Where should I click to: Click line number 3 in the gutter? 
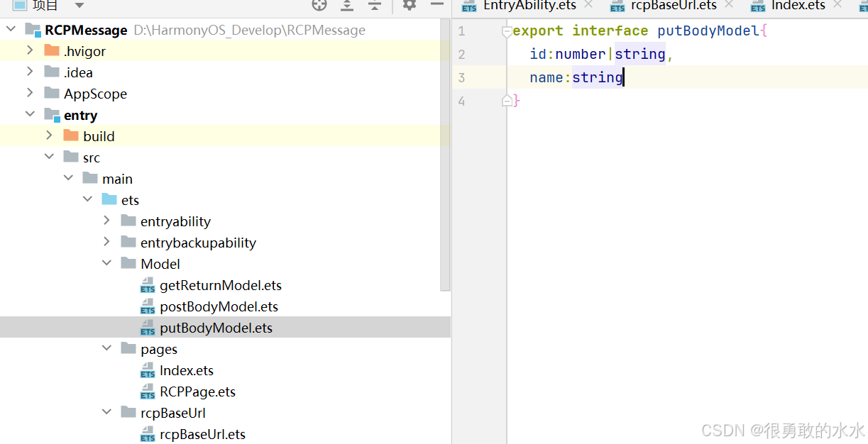pos(461,78)
